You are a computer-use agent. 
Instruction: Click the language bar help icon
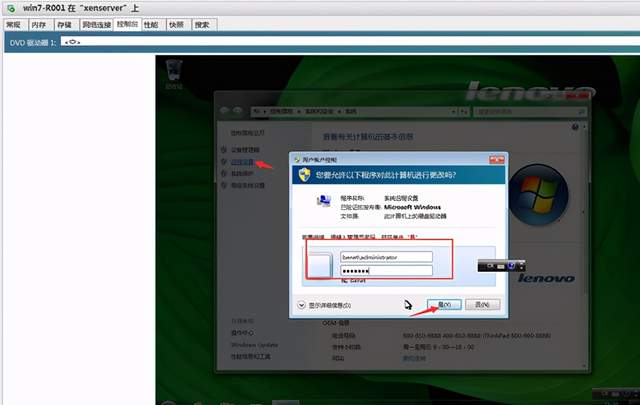tap(511, 266)
